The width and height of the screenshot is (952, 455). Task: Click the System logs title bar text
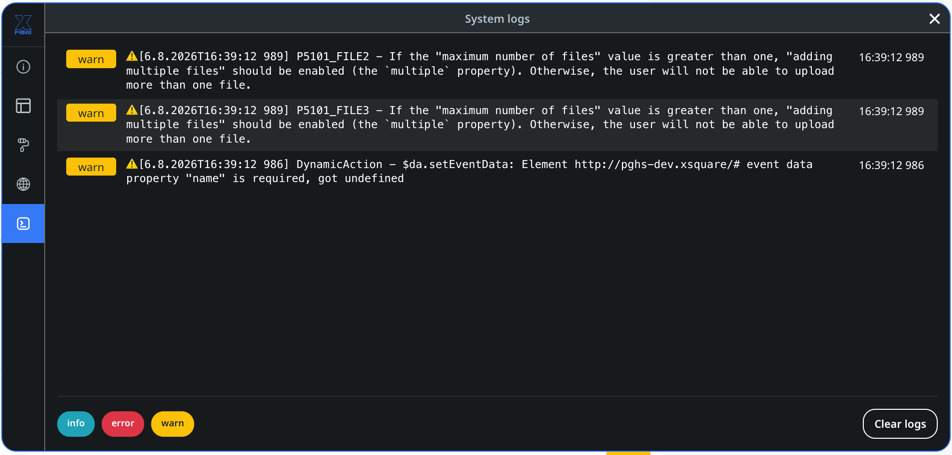(497, 19)
